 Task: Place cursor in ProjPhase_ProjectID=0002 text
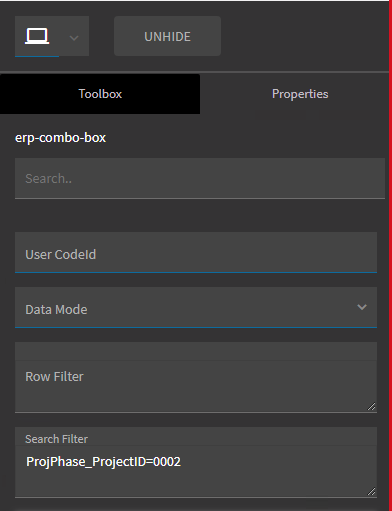(x=103, y=462)
